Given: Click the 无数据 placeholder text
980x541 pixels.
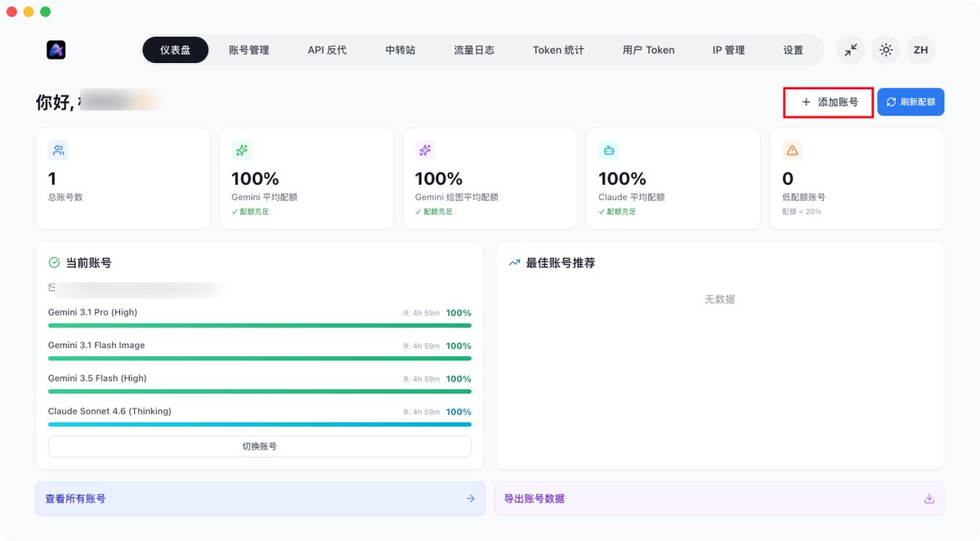Looking at the screenshot, I should [x=719, y=299].
